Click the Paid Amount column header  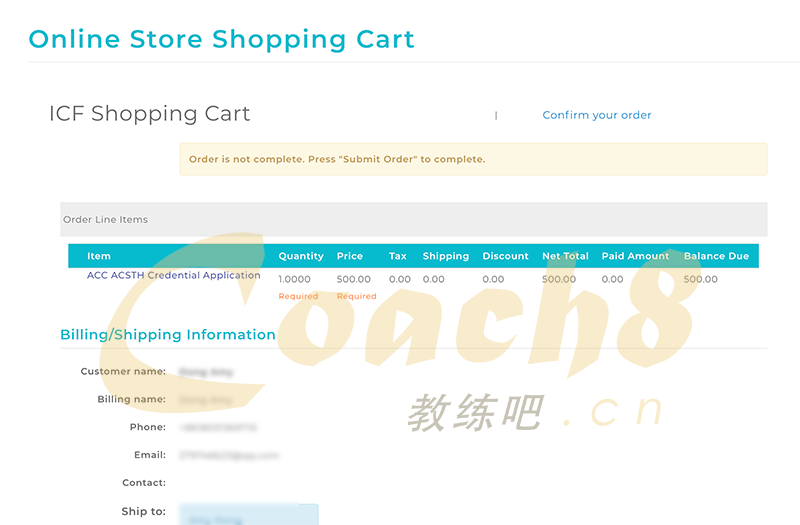coord(635,256)
